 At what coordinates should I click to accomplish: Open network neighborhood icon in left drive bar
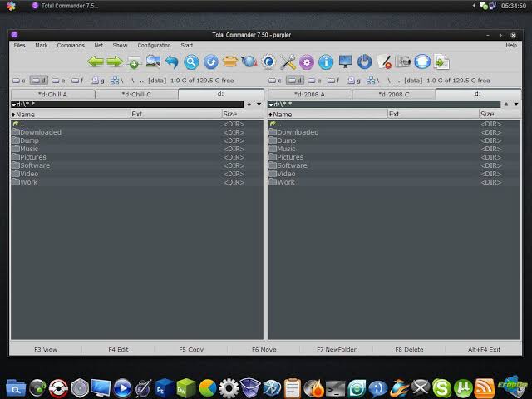click(116, 81)
